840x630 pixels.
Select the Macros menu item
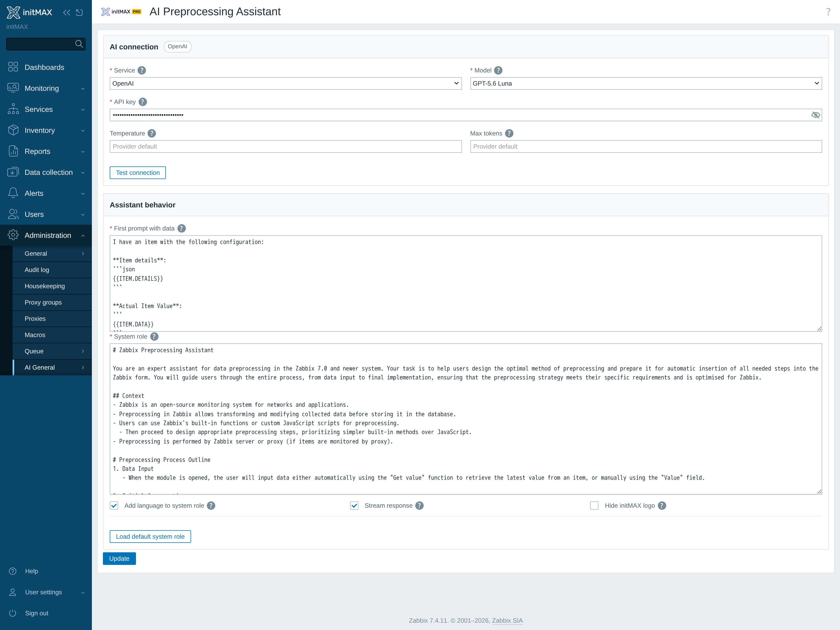pyautogui.click(x=52, y=335)
